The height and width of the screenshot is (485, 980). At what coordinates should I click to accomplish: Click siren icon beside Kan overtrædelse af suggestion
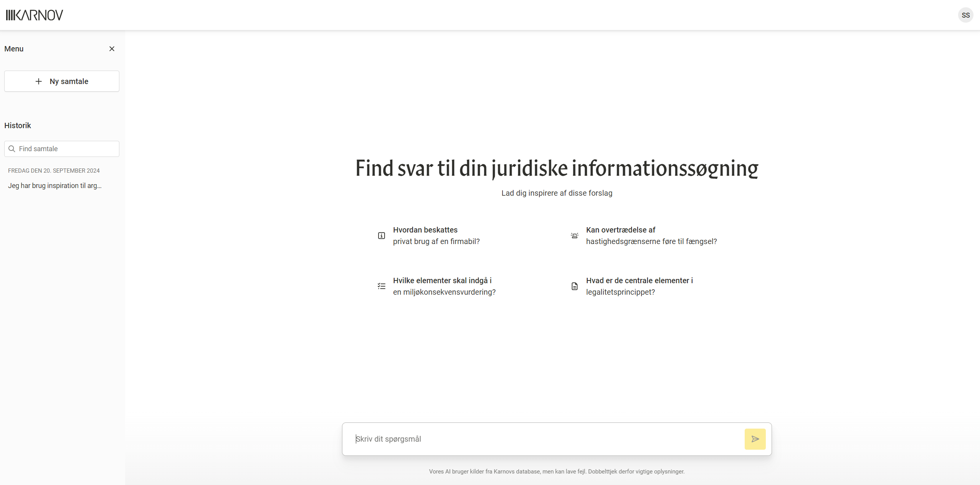(574, 236)
